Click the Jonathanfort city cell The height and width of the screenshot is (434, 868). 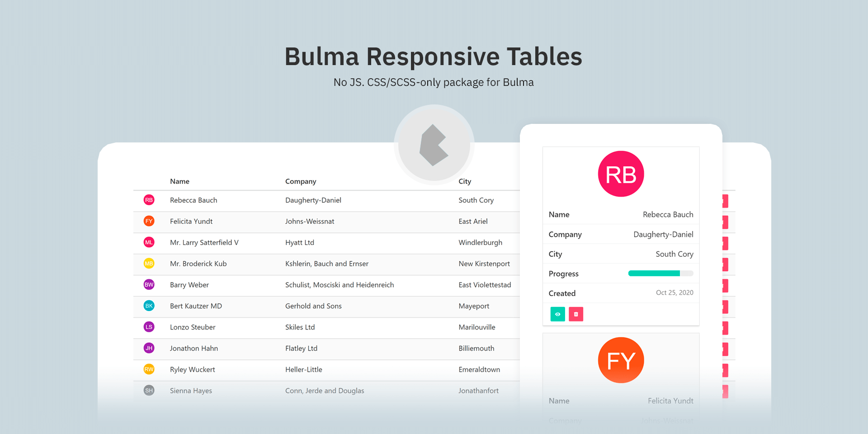point(478,391)
